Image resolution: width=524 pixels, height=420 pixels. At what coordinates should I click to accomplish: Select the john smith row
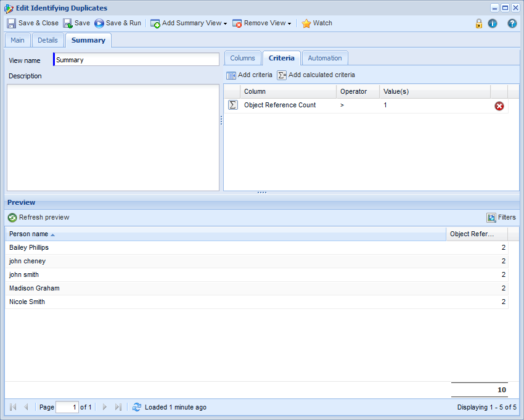coord(256,274)
